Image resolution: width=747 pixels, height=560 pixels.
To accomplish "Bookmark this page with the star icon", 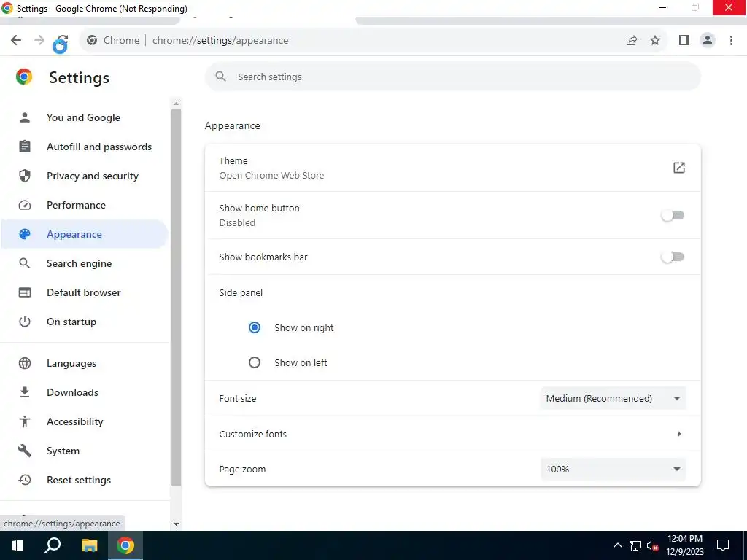I will pos(655,41).
